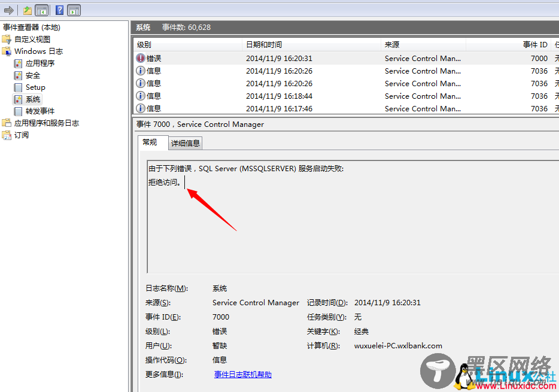
Task: Click the 应用程序 log icon in tree
Action: pos(18,63)
